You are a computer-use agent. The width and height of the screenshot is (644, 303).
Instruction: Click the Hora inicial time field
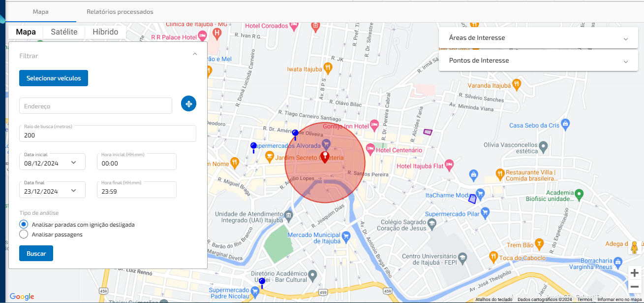[136, 162]
